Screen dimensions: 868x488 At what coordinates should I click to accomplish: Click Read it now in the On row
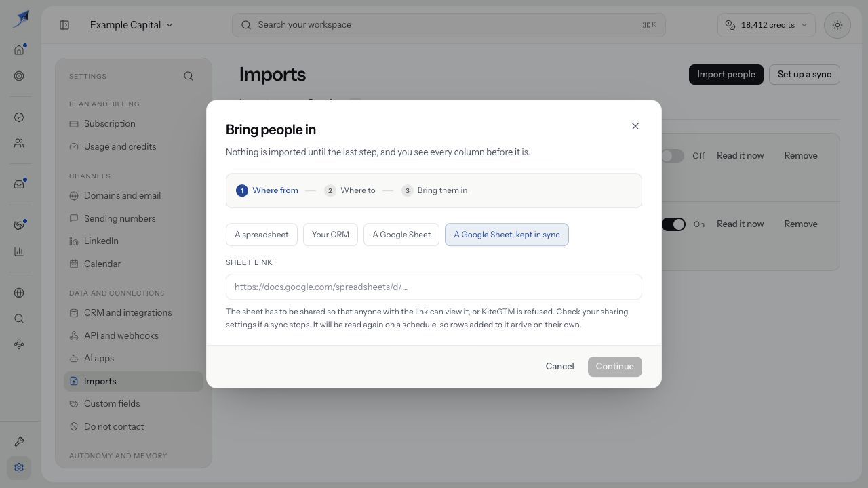pos(740,224)
